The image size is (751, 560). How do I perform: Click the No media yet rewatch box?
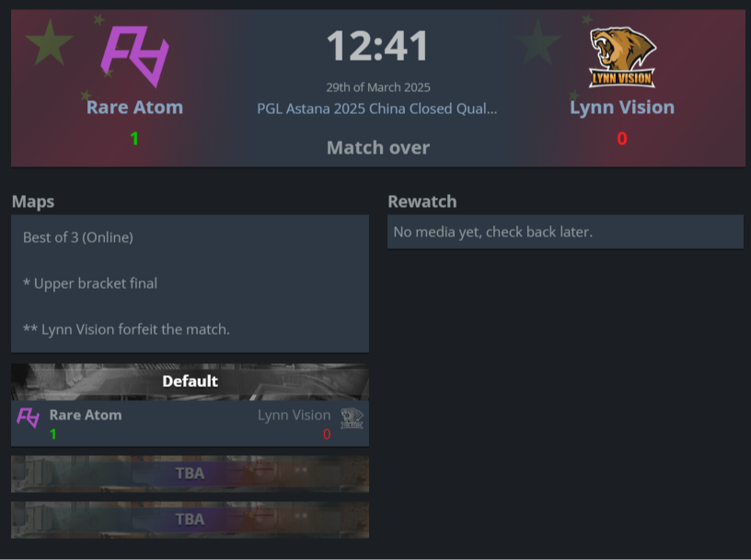click(566, 232)
